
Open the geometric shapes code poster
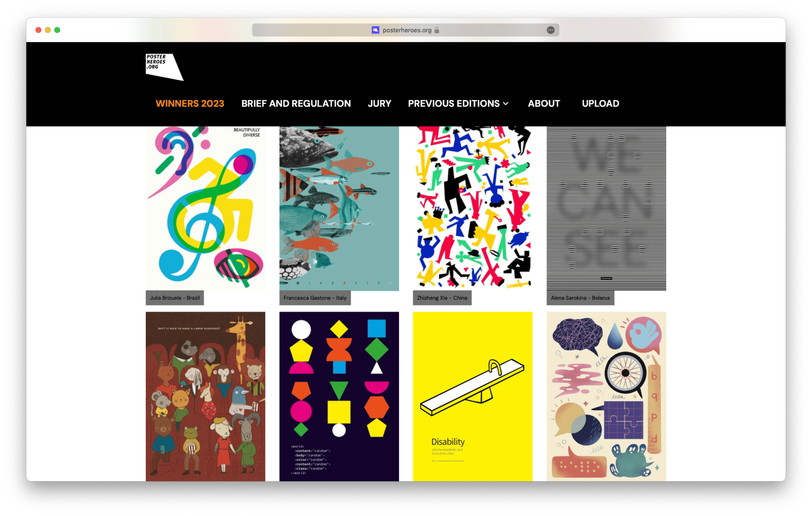[339, 396]
